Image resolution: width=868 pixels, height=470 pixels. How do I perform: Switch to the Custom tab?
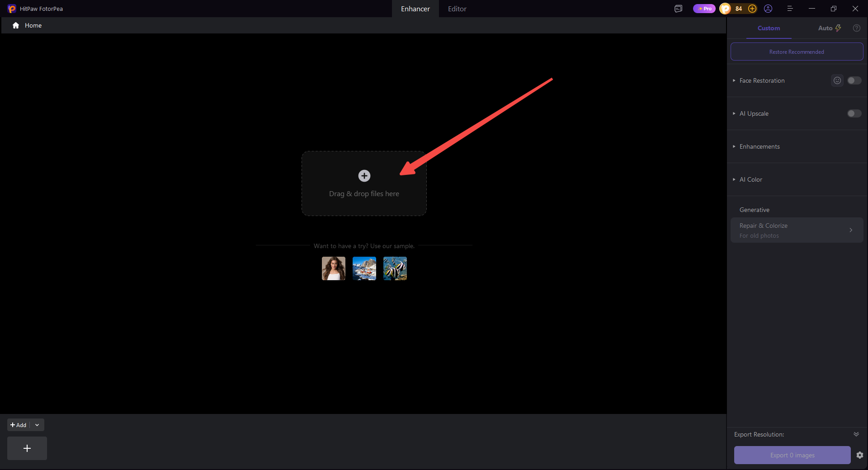(769, 28)
